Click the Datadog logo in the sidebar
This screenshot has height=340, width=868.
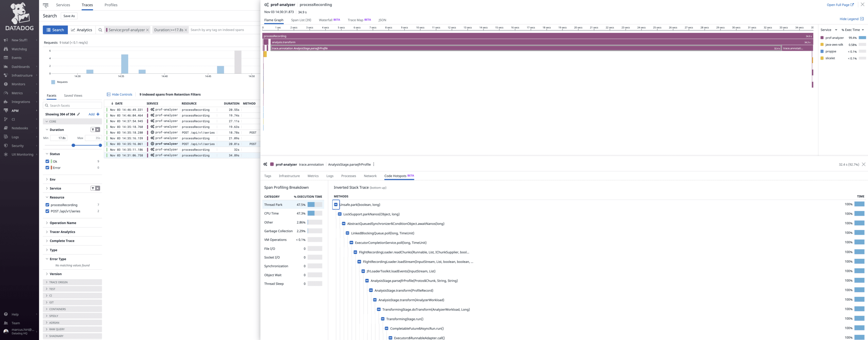click(19, 16)
